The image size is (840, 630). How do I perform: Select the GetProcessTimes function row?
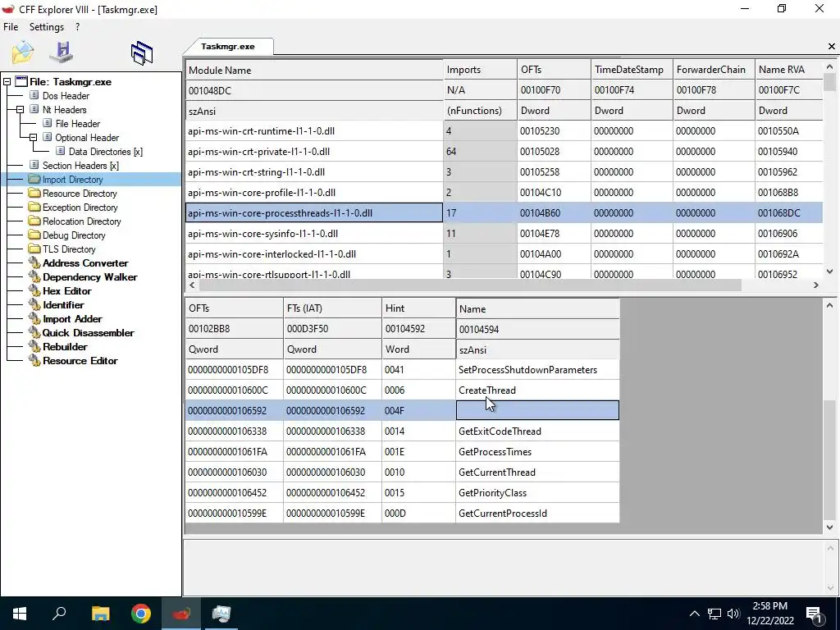[x=402, y=452]
